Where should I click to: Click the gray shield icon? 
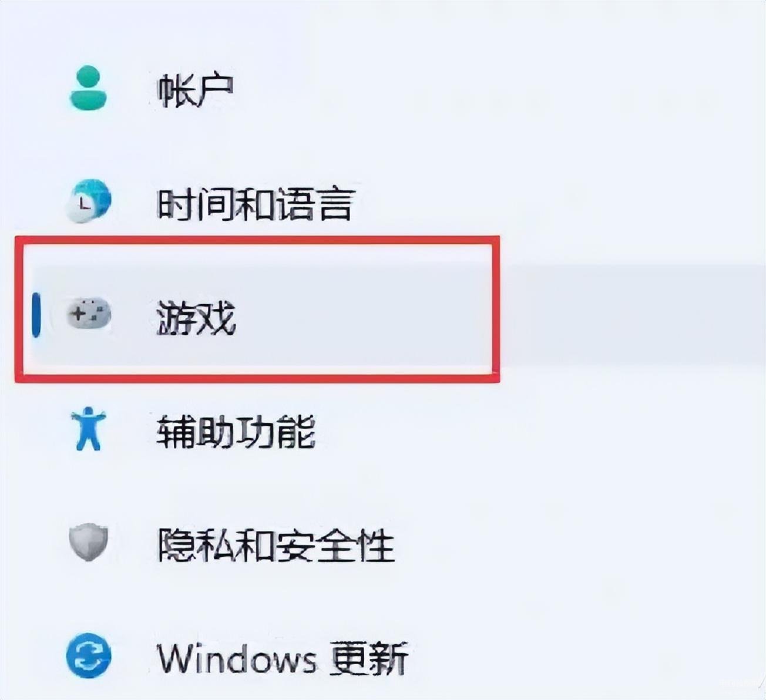(x=88, y=542)
